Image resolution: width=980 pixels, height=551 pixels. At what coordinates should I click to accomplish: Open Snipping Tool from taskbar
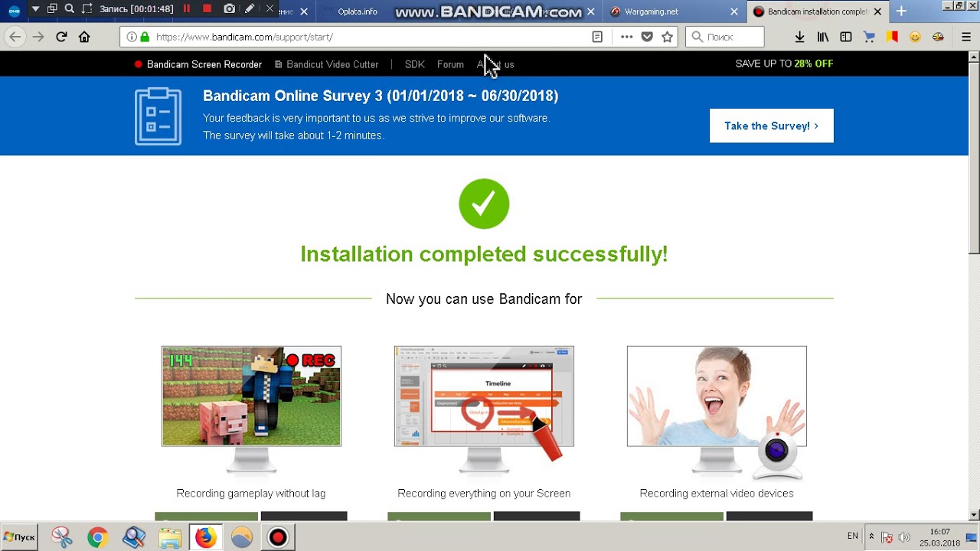(62, 537)
